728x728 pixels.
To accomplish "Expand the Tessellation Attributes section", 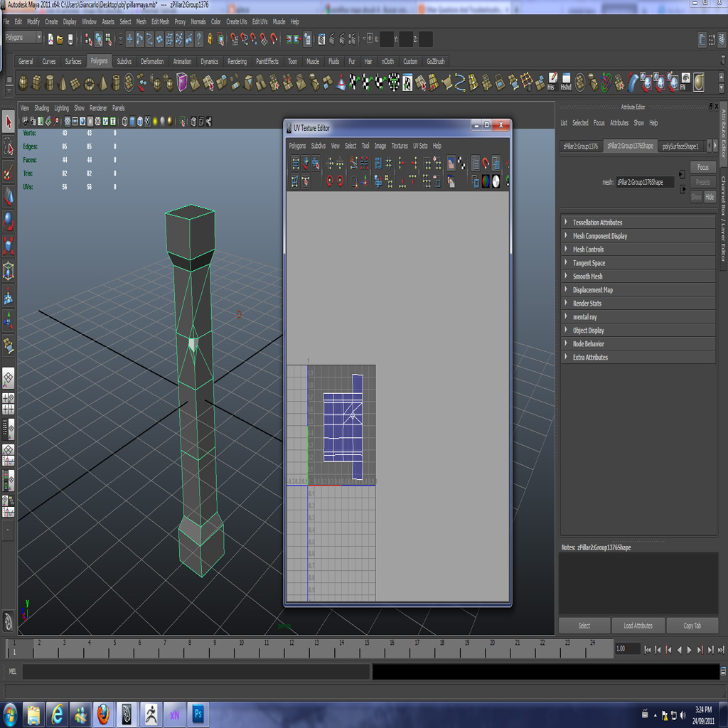I will tap(597, 223).
